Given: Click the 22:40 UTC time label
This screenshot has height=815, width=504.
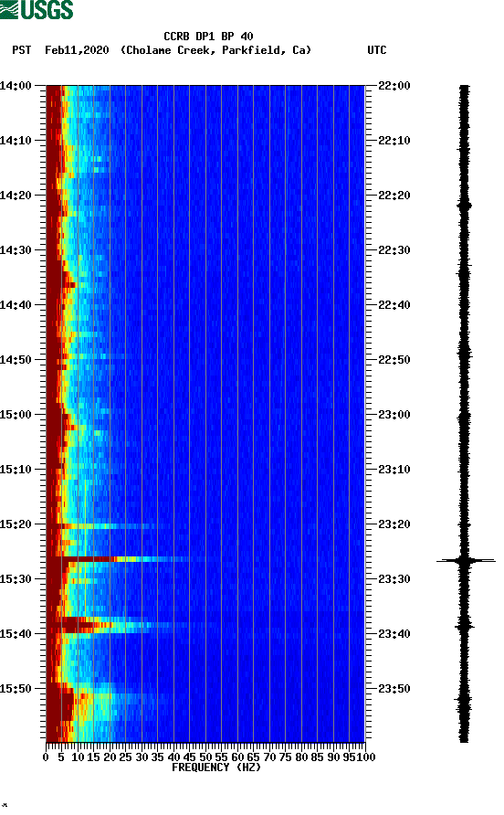Looking at the screenshot, I should pyautogui.click(x=394, y=305).
